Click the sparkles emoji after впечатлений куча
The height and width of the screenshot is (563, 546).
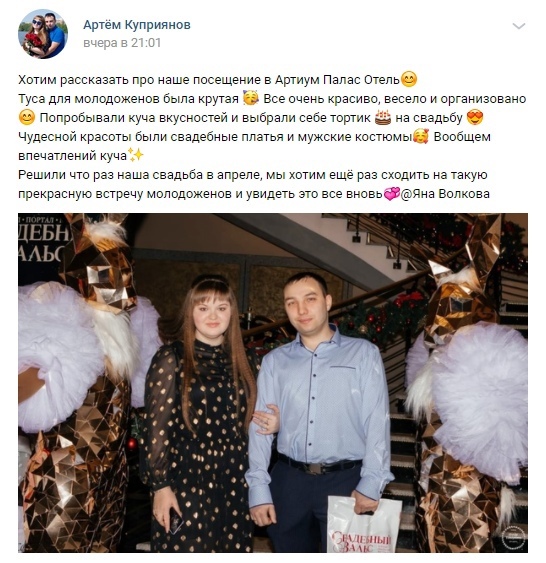pyautogui.click(x=136, y=155)
